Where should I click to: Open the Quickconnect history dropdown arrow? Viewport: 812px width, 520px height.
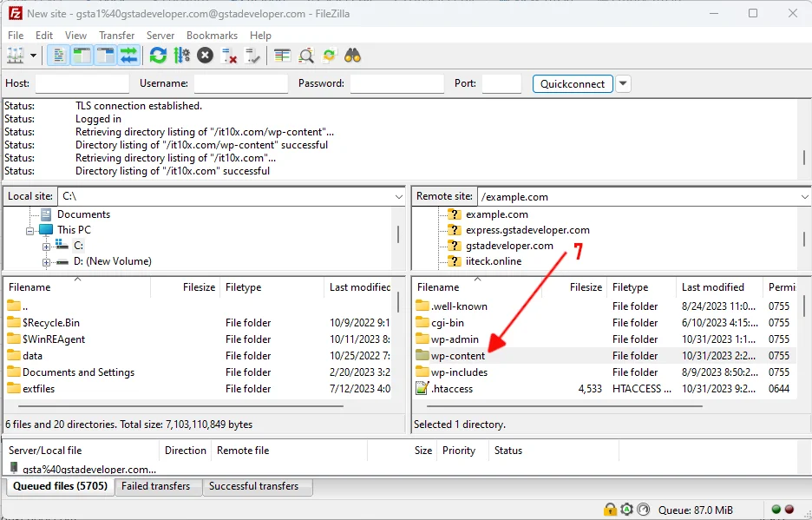[x=623, y=84]
